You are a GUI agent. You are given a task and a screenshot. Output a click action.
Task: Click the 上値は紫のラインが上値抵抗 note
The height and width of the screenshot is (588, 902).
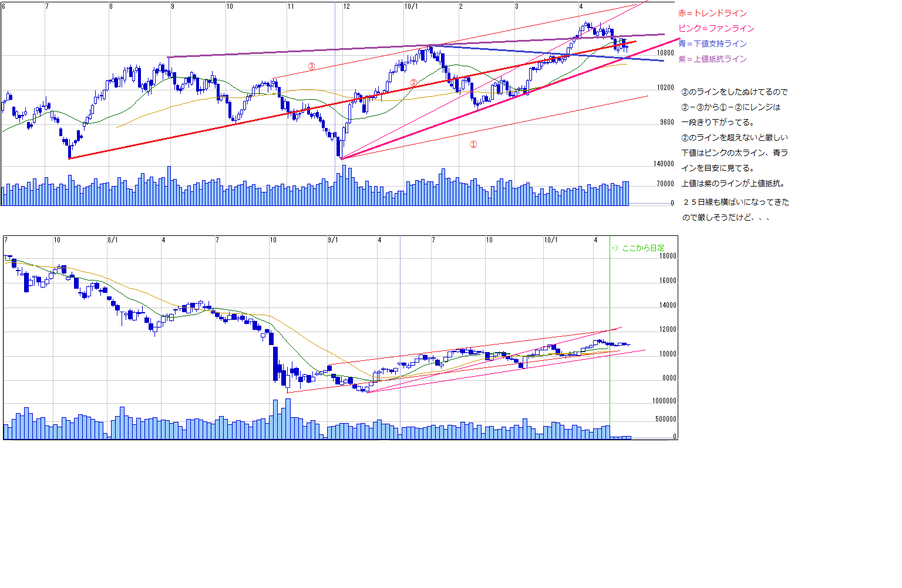click(733, 184)
